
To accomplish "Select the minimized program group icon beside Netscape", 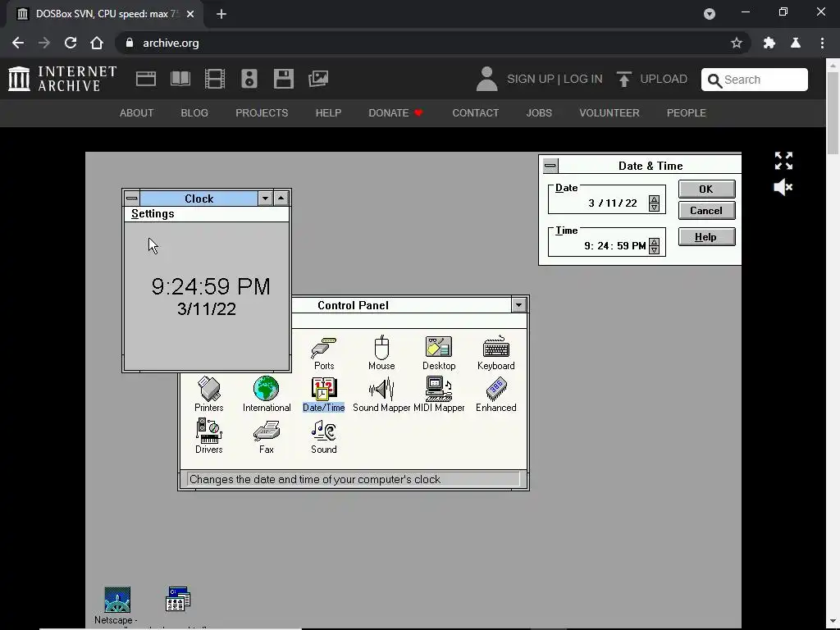I will click(x=177, y=600).
